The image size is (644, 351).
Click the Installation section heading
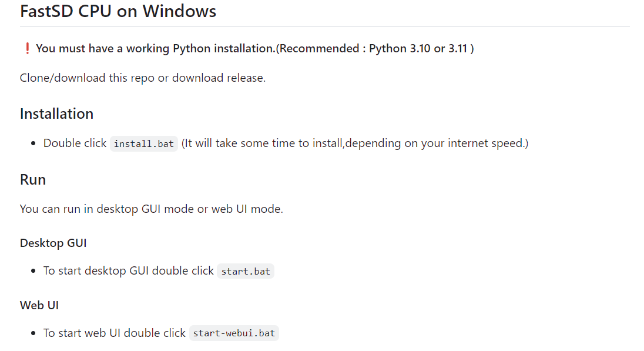pyautogui.click(x=56, y=114)
